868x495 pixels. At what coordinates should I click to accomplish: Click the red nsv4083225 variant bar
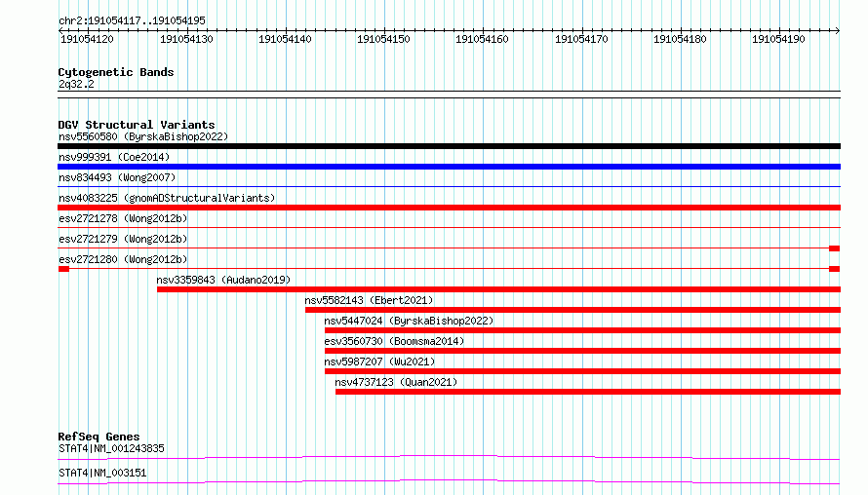[449, 208]
